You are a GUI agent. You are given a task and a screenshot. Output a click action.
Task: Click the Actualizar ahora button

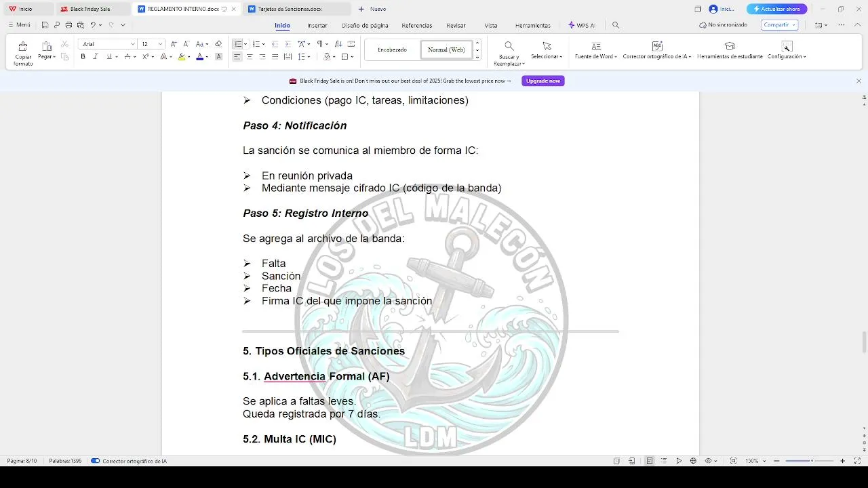tap(777, 9)
